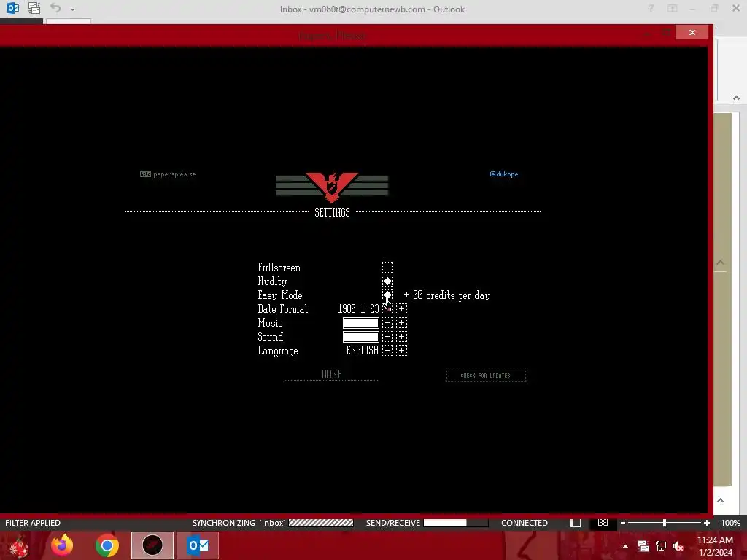Lower Sound volume with its minus button

click(x=387, y=337)
